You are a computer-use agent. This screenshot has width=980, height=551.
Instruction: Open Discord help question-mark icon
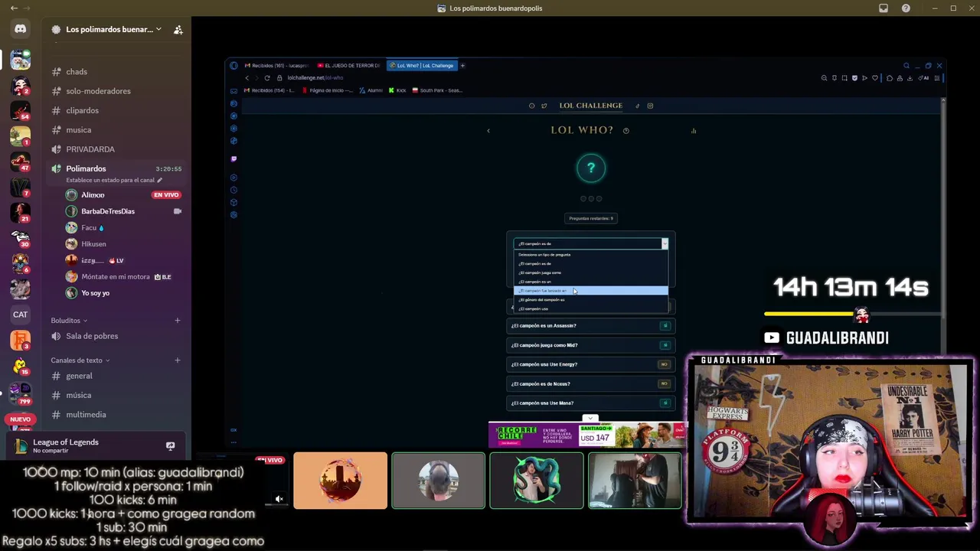pyautogui.click(x=906, y=8)
